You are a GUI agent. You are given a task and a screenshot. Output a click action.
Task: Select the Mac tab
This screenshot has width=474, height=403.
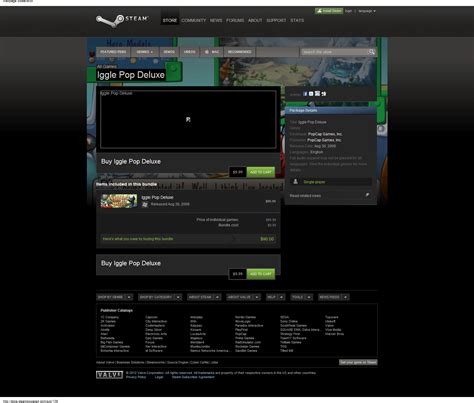pos(212,52)
